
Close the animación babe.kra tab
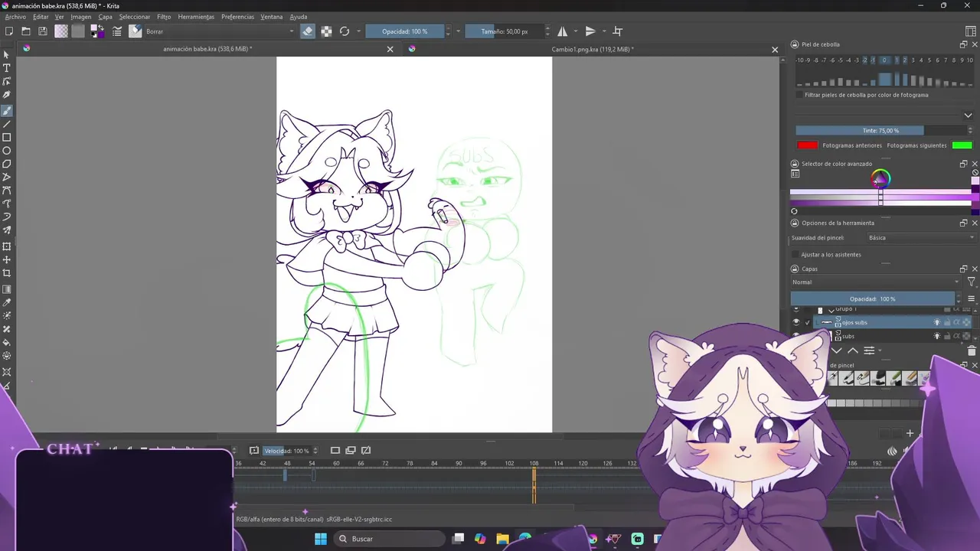pos(390,49)
